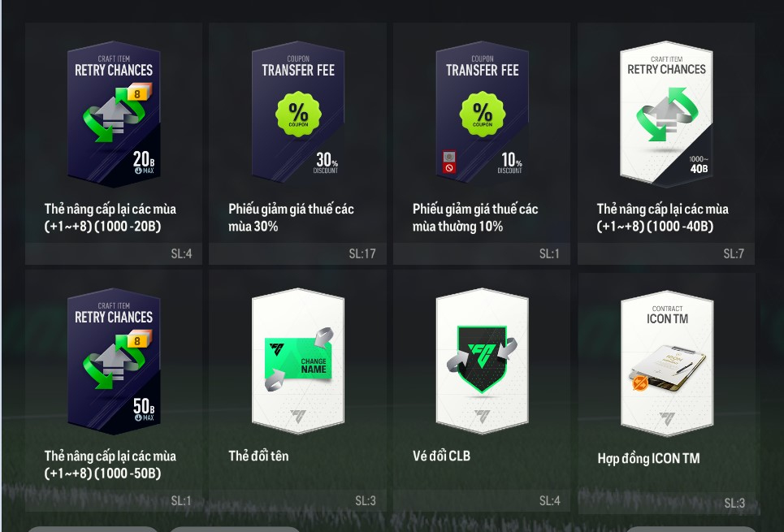The width and height of the screenshot is (784, 532).
Task: Click the green % coupon seal on the 30% card
Action: 298,114
